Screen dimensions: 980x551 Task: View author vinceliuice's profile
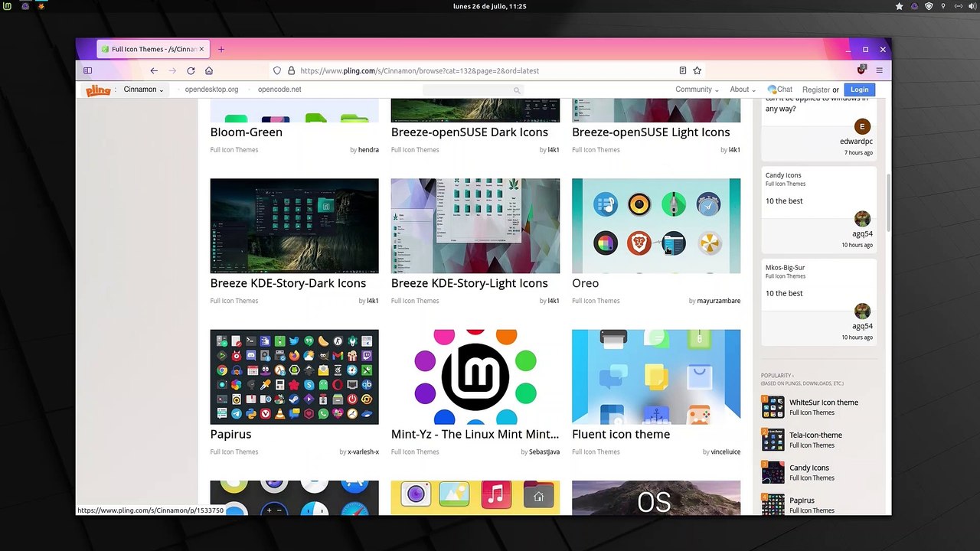point(726,452)
